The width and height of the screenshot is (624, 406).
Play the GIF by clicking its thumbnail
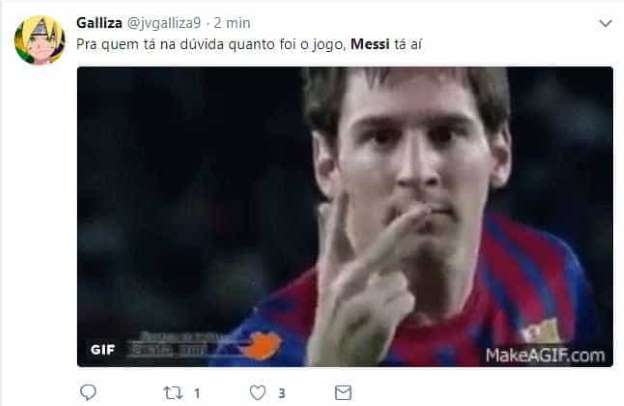pyautogui.click(x=345, y=217)
